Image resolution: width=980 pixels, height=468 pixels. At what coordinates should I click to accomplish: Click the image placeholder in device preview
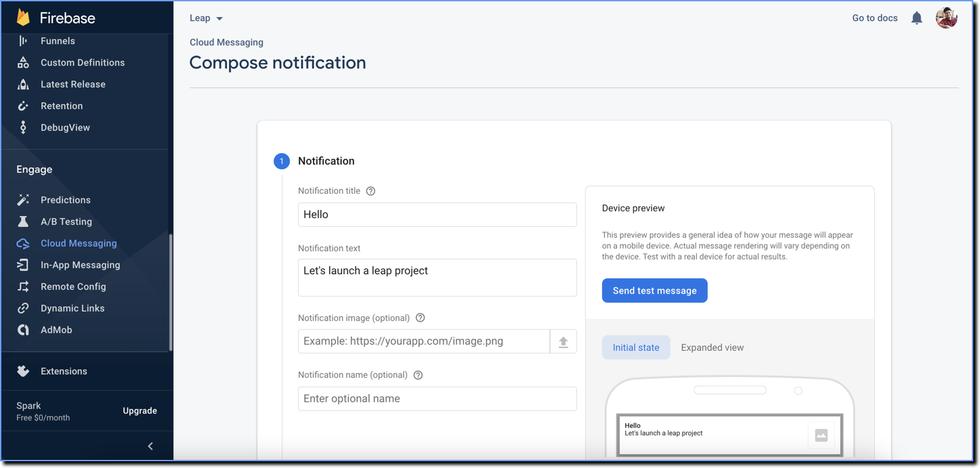click(x=821, y=435)
